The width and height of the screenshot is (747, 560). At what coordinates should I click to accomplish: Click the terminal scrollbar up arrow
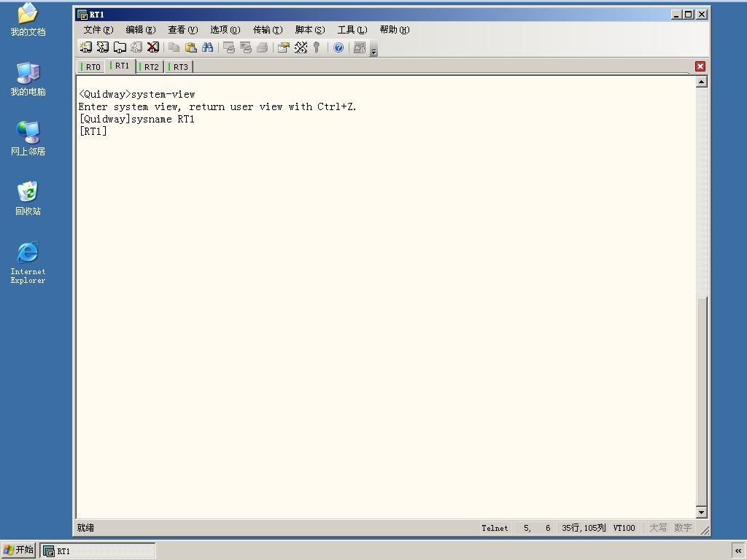point(701,82)
